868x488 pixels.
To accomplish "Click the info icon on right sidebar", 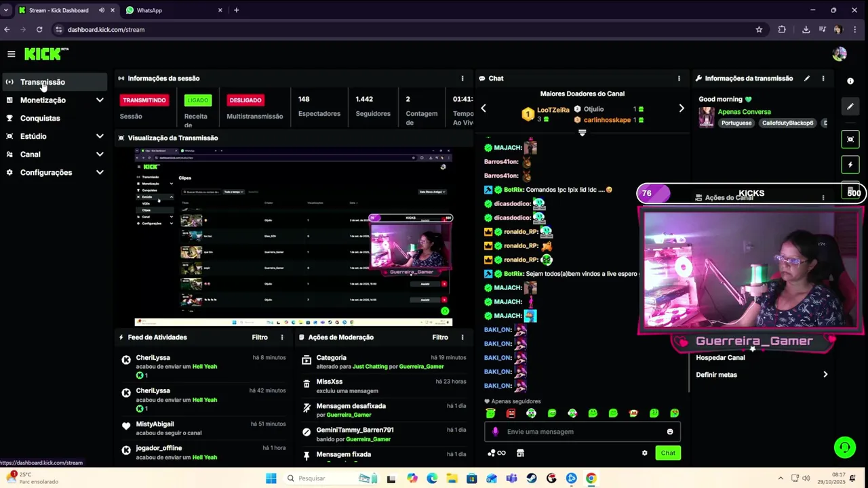I will (x=850, y=81).
